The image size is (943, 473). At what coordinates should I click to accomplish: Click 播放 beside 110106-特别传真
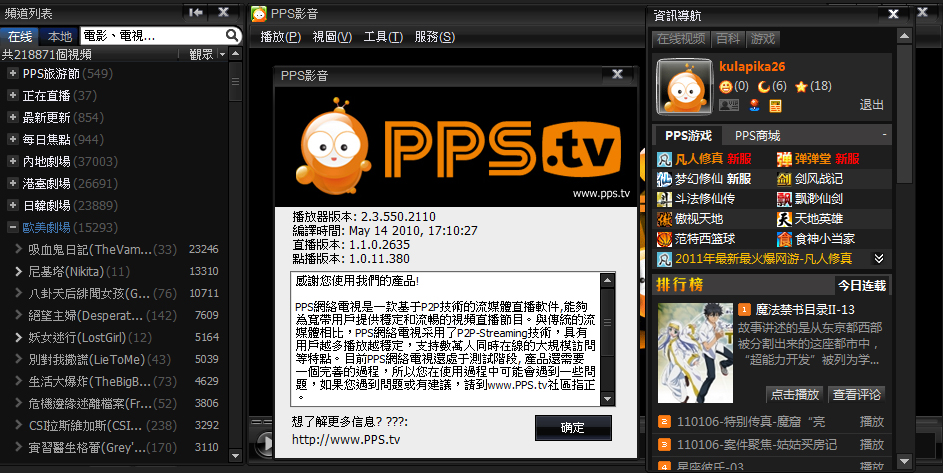pyautogui.click(x=871, y=422)
